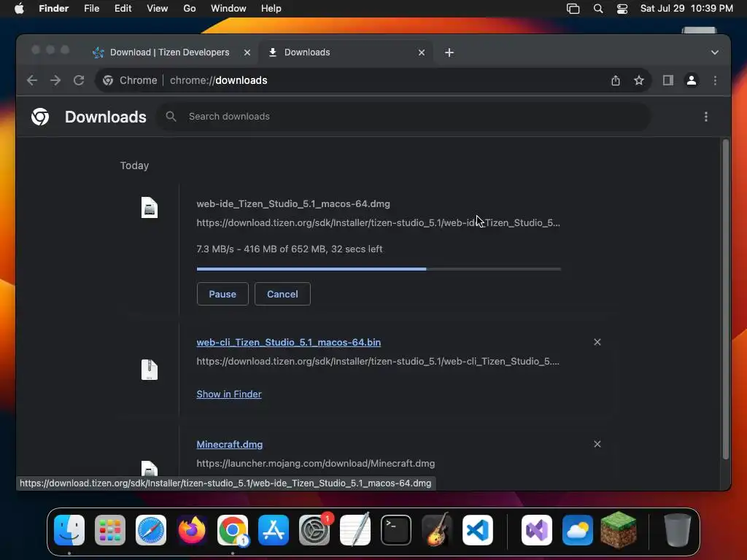
Task: Launch Firefox from the Dock
Action: coord(192,529)
